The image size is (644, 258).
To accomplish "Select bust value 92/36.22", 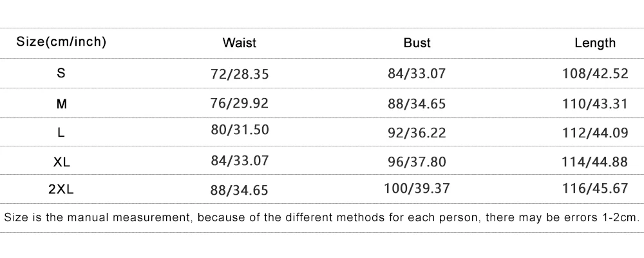I will [417, 132].
